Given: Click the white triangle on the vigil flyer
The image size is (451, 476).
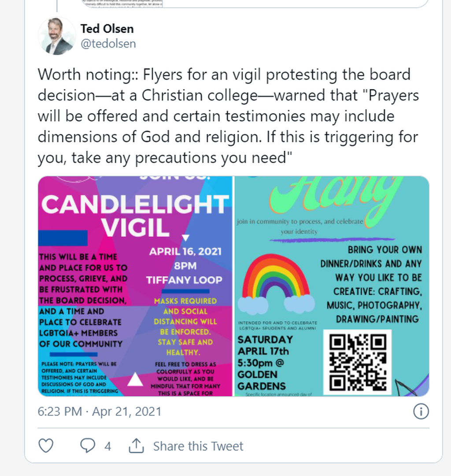Looking at the screenshot, I should tap(135, 379).
